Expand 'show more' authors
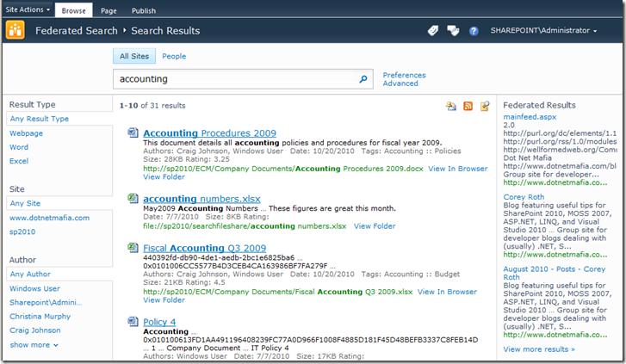The height and width of the screenshot is (364, 626). 34,345
